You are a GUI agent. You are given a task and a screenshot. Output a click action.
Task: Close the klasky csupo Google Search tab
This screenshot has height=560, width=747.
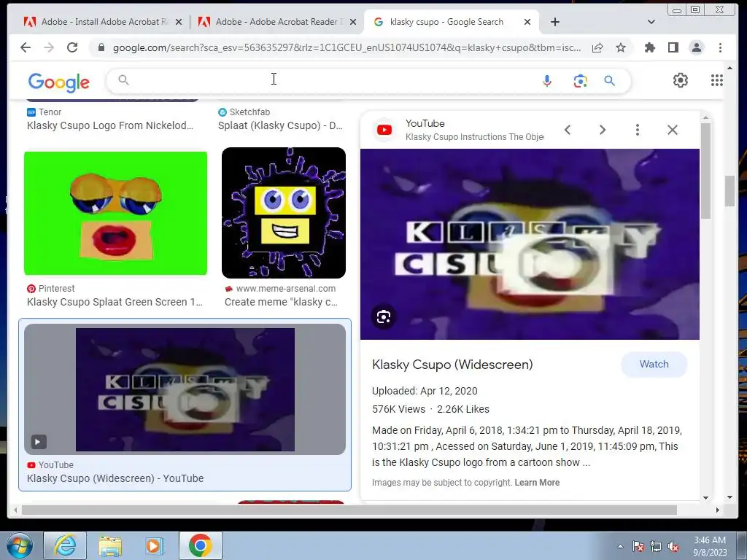(527, 22)
